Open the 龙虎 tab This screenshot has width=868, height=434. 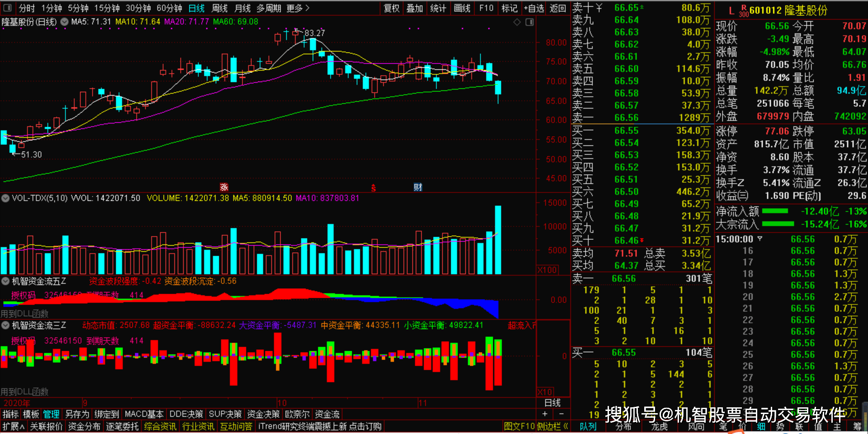click(x=660, y=426)
